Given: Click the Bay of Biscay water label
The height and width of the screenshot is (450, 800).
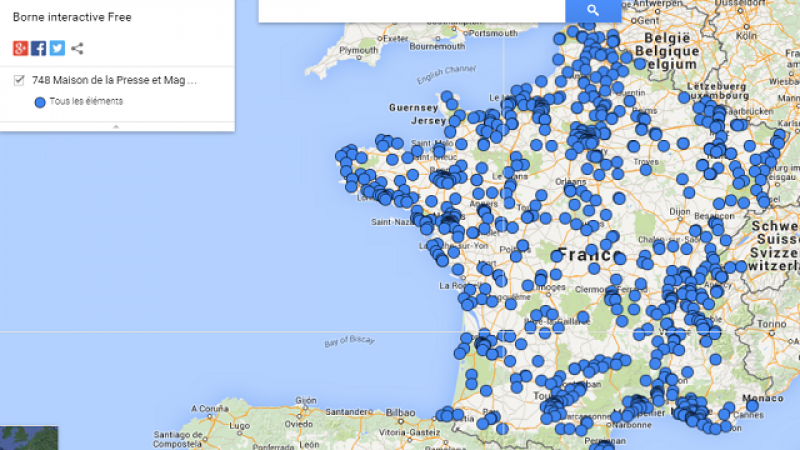Looking at the screenshot, I should (350, 342).
